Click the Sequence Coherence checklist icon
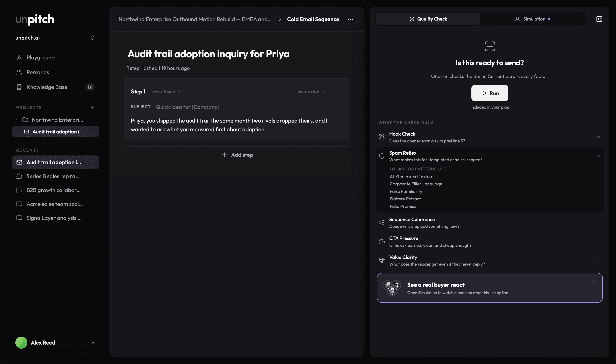This screenshot has width=616, height=364. point(382,222)
